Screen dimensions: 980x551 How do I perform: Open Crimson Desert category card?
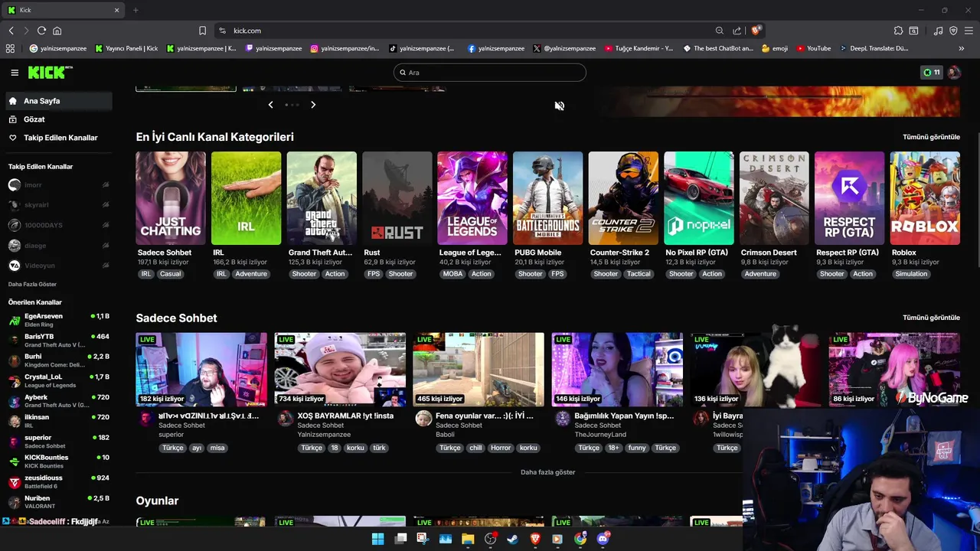[774, 198]
